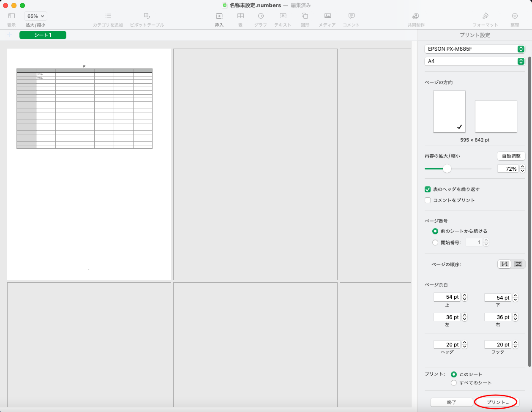The width and height of the screenshot is (532, 412).
Task: Click the シート1 sheet tab
Action: 43,35
